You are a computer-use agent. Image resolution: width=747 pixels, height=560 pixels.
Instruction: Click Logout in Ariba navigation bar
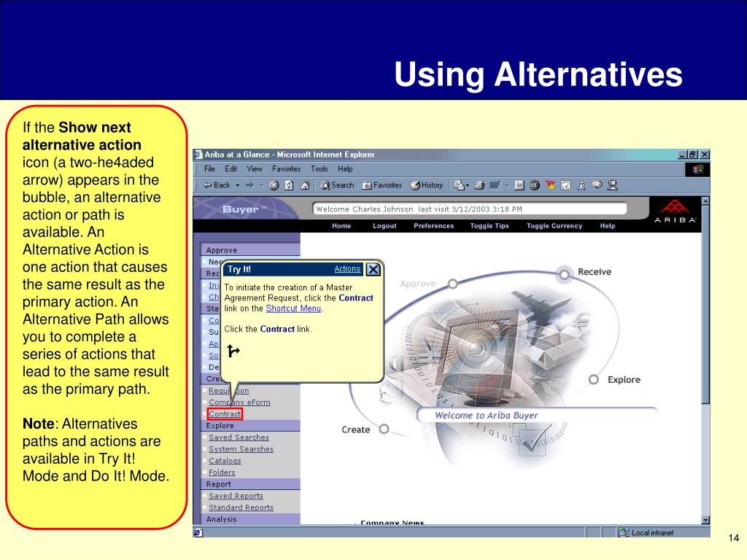coord(384,226)
